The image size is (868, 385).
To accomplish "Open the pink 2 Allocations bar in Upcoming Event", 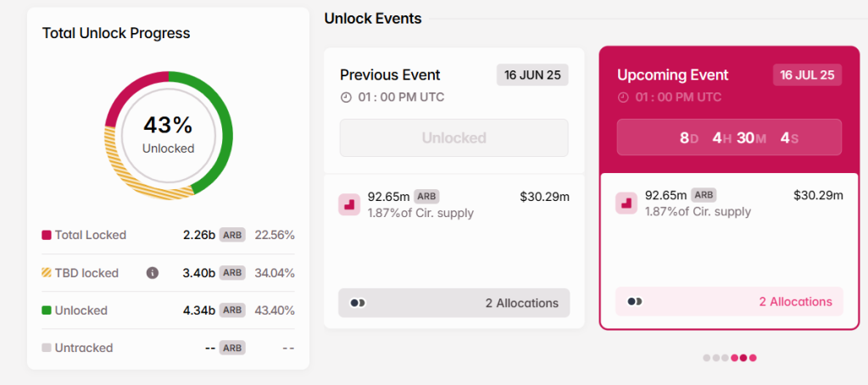I will tap(729, 301).
